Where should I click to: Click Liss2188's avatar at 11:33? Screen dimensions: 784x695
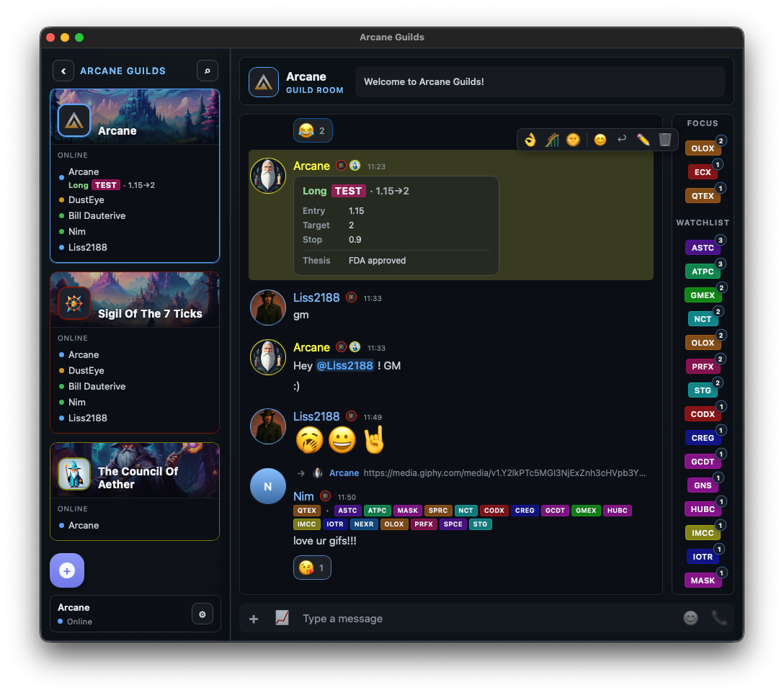tap(268, 308)
